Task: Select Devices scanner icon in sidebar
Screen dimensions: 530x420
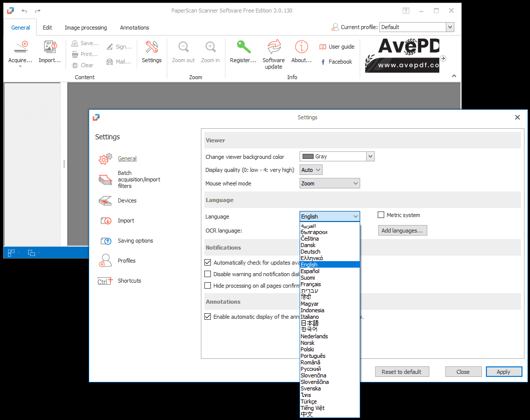Action: tap(105, 200)
